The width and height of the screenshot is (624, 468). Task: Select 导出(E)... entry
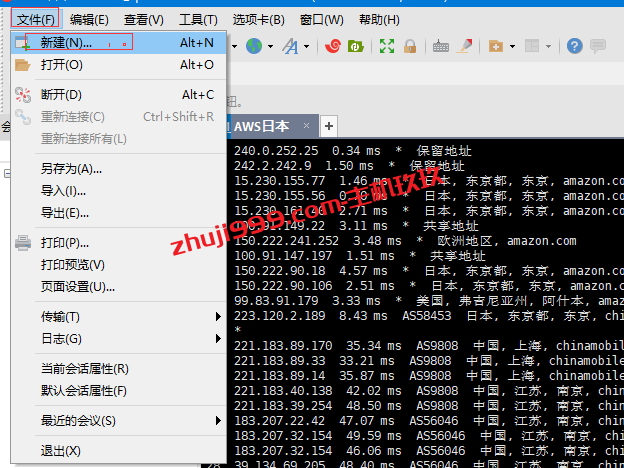coord(119,213)
